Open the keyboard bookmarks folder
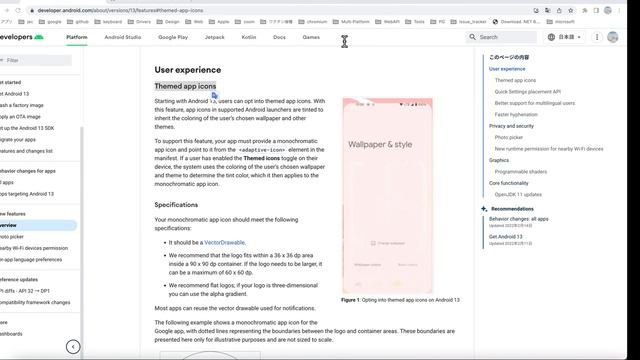Screen dimensions: 640x360 (x=108, y=22)
